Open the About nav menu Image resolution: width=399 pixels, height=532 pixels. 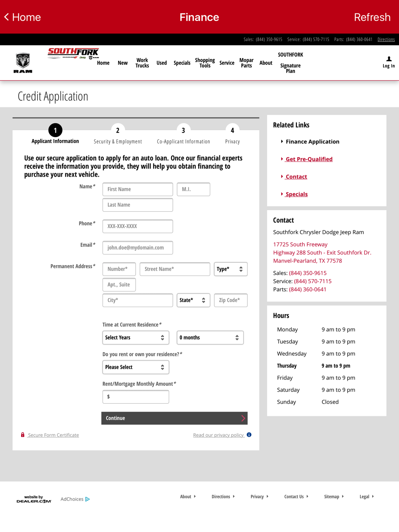266,63
